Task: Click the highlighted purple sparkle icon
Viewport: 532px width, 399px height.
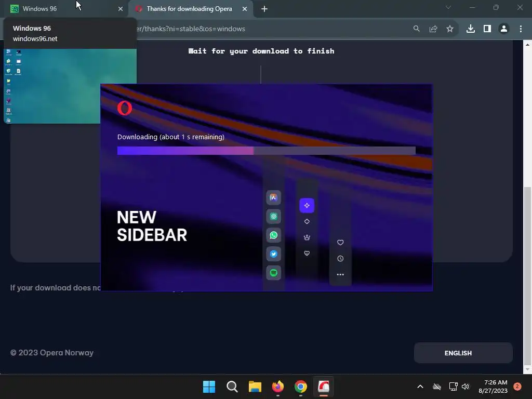Action: point(307,206)
